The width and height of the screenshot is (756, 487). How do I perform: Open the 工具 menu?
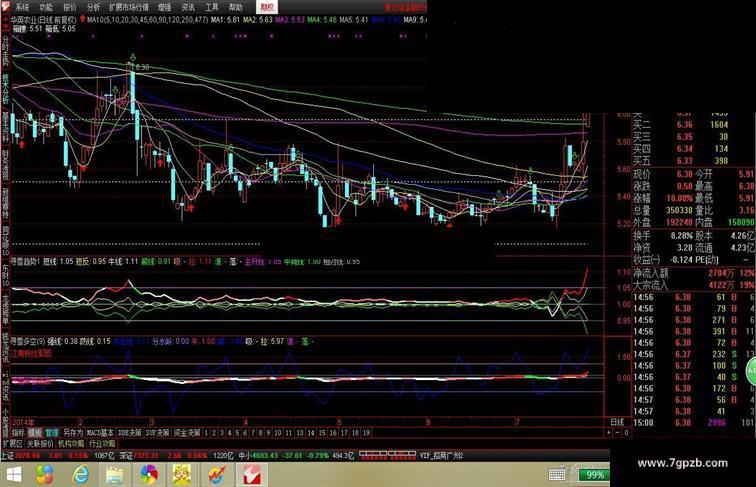(211, 7)
